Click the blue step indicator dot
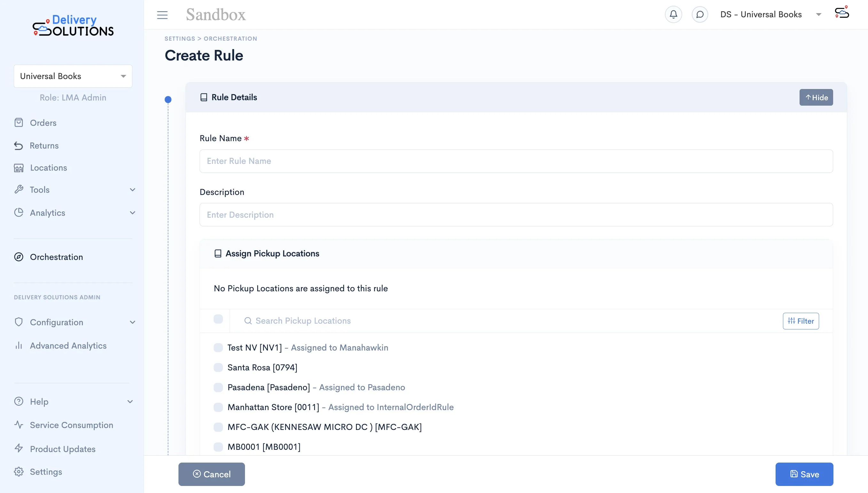 pos(168,100)
